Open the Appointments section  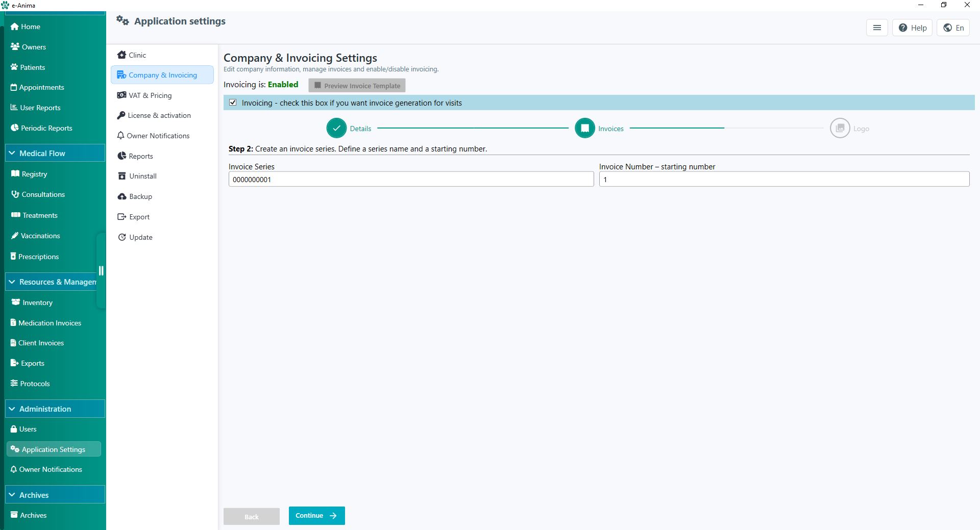(x=42, y=87)
